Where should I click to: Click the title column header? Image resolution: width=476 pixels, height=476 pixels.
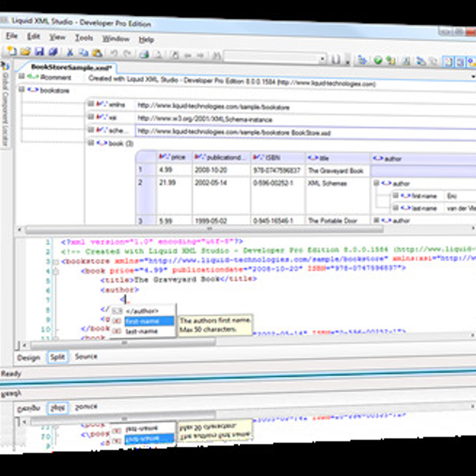click(x=338, y=158)
